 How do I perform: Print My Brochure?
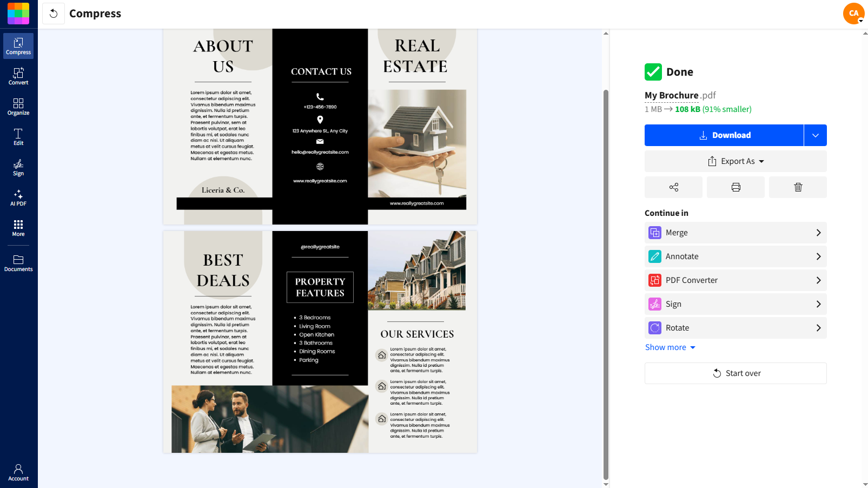click(x=735, y=187)
